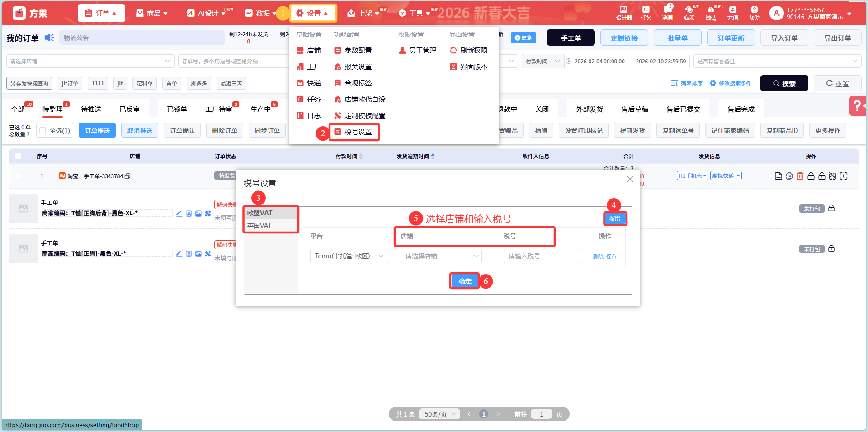This screenshot has height=432, width=868.
Task: Click the lock order icon in operations
Action: [x=811, y=176]
